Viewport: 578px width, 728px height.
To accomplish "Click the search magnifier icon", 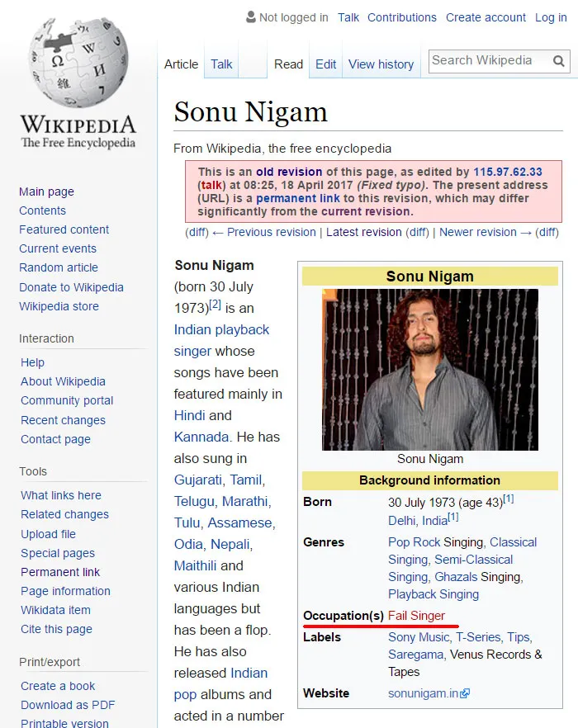I will click(x=559, y=61).
